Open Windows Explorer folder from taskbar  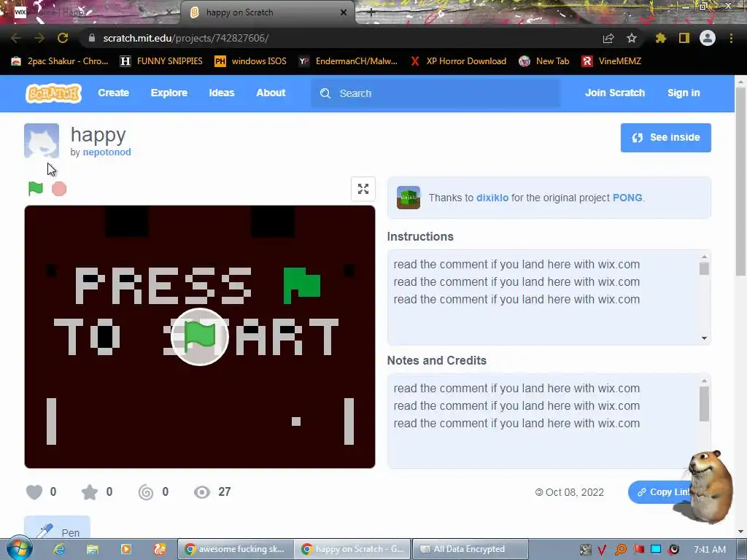click(x=93, y=549)
